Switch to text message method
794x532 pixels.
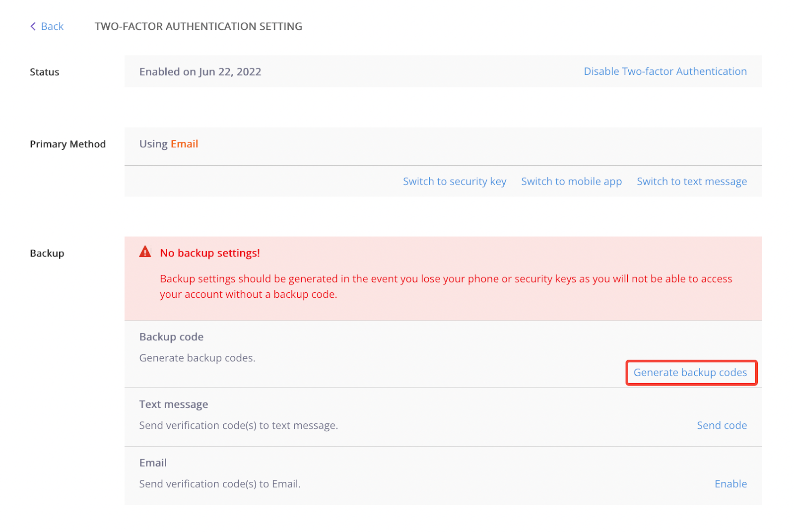click(691, 182)
